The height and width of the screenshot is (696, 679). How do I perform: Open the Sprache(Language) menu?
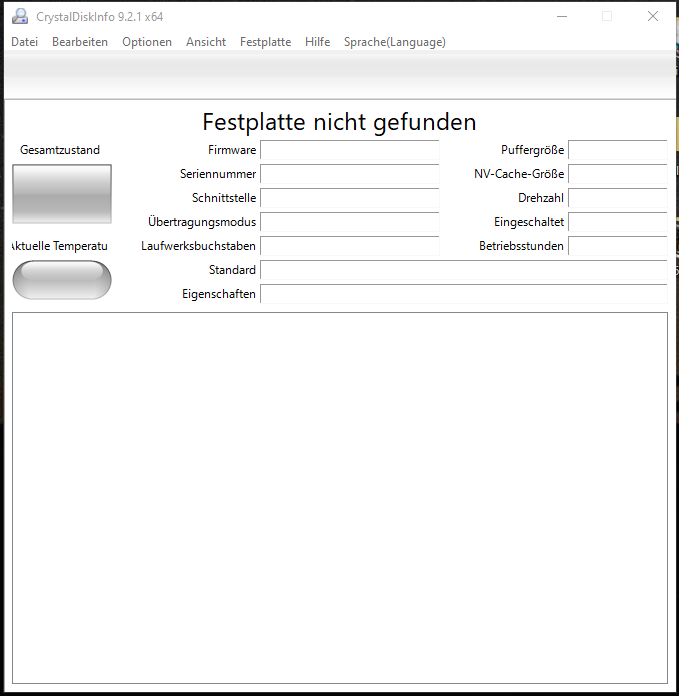tap(395, 42)
